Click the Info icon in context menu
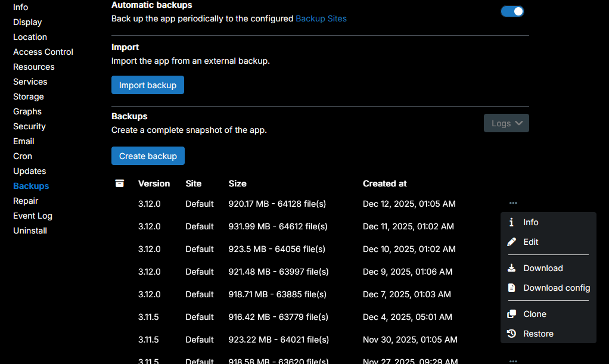The height and width of the screenshot is (364, 609). (511, 222)
